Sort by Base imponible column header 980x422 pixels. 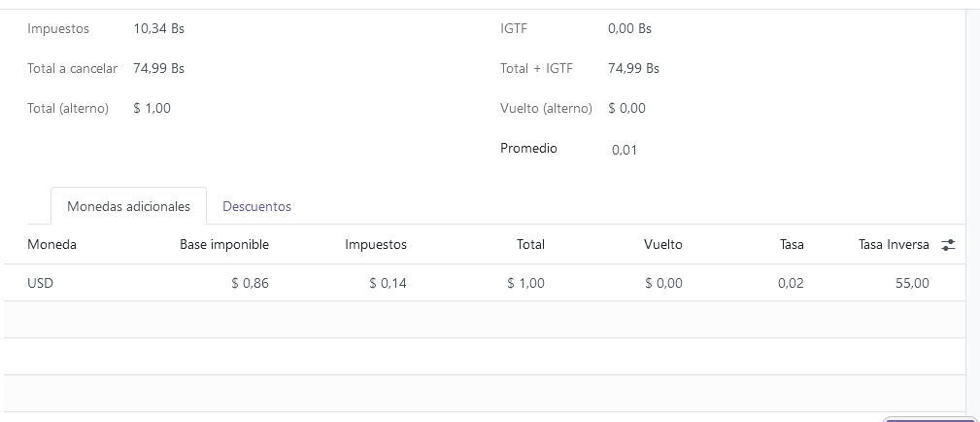click(x=224, y=245)
